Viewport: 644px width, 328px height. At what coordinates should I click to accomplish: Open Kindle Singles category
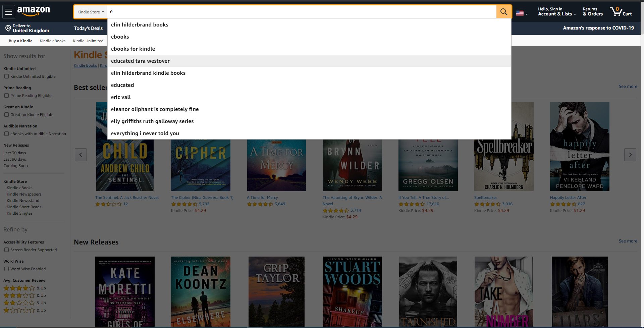coord(19,213)
